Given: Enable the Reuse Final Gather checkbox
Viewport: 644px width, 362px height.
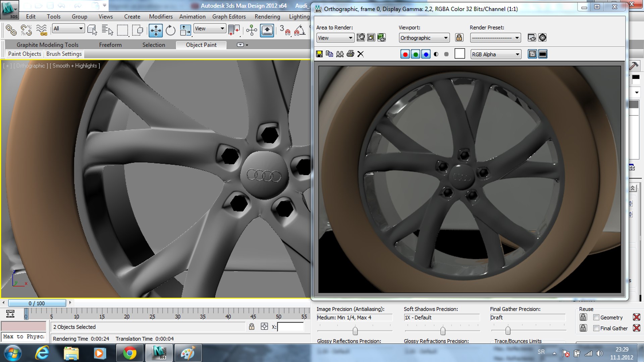Looking at the screenshot, I should pyautogui.click(x=596, y=328).
